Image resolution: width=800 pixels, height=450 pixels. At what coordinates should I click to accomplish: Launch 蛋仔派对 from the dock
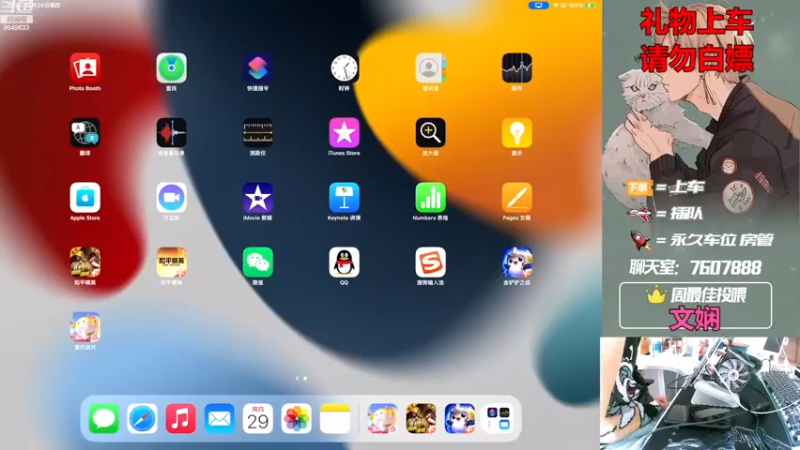pos(383,418)
